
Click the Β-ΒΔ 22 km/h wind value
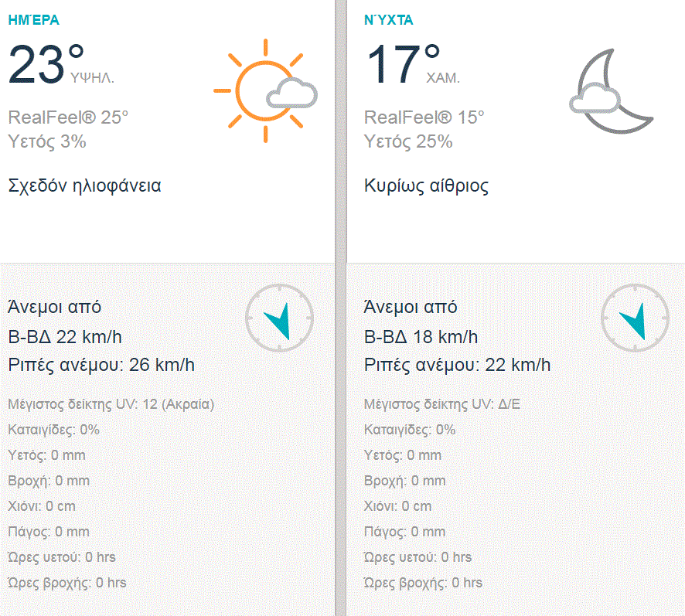tap(65, 337)
